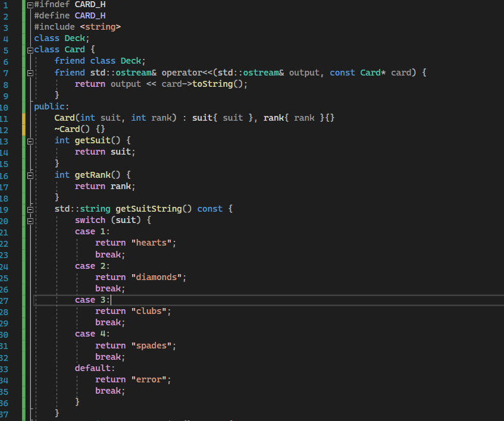Image resolution: width=504 pixels, height=421 pixels.
Task: Click the forward declaration class Deck;
Action: [62, 38]
